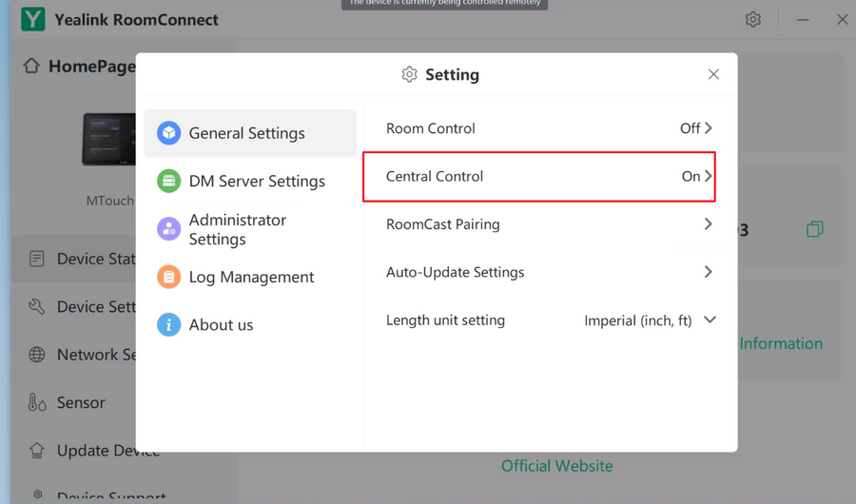Click the Yealink RoomConnect logo icon

[33, 20]
